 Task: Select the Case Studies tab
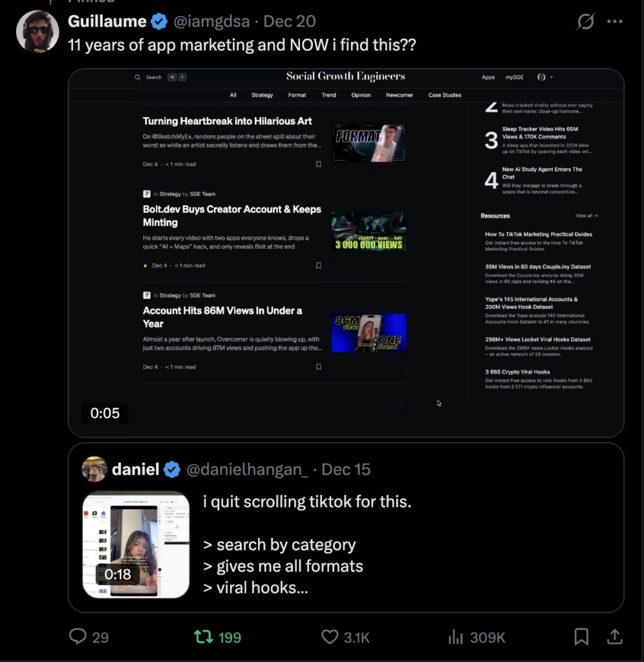(x=445, y=95)
